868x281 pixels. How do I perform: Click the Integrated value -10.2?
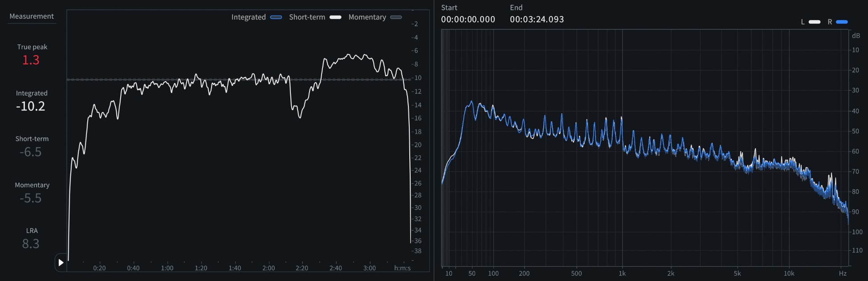click(31, 106)
